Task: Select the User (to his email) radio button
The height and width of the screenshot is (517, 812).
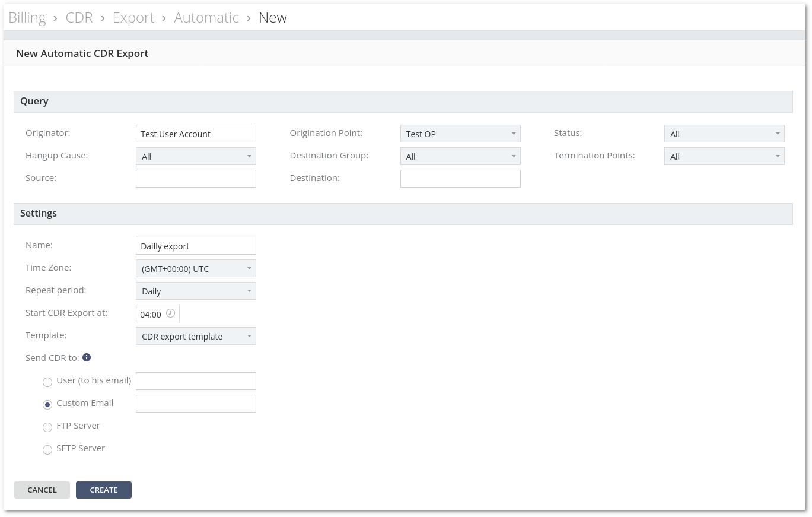Action: click(47, 382)
